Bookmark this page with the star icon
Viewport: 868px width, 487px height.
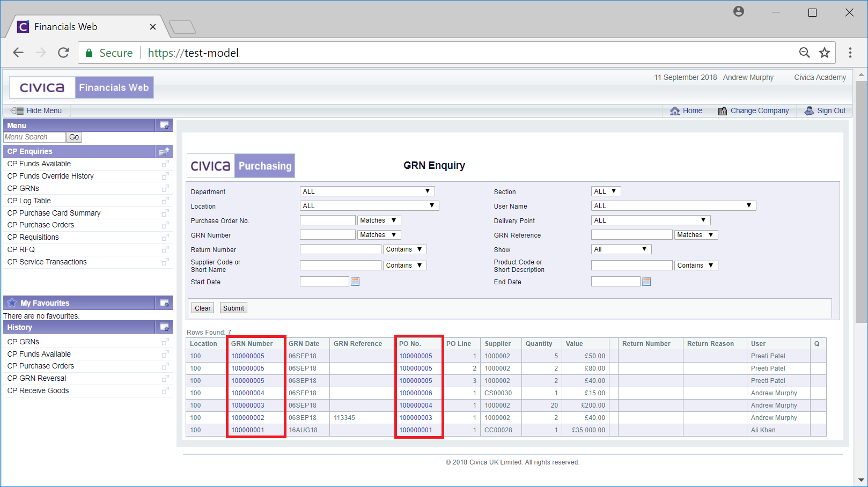pos(825,53)
